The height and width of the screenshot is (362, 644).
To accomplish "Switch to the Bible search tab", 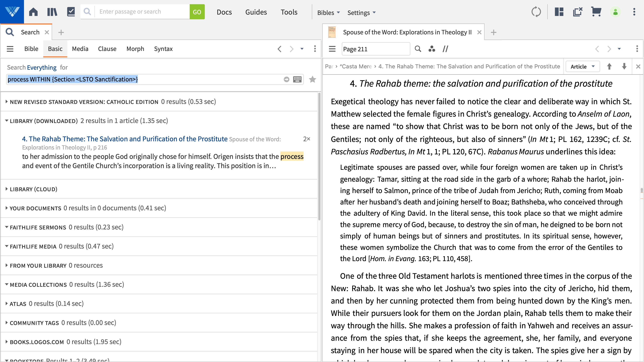I will point(31,49).
